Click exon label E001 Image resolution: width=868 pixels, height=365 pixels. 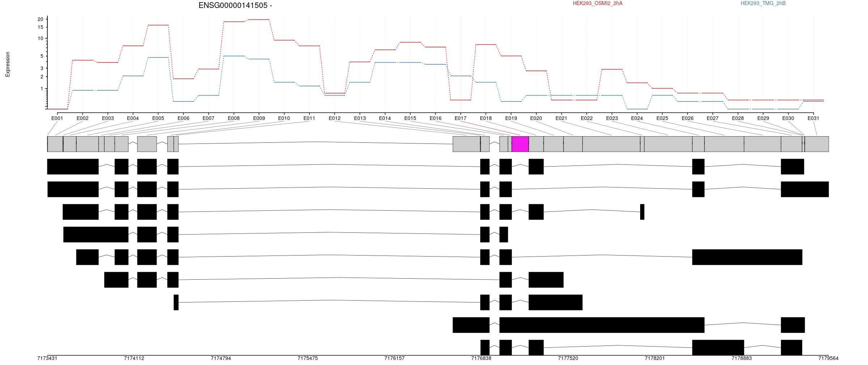point(57,118)
